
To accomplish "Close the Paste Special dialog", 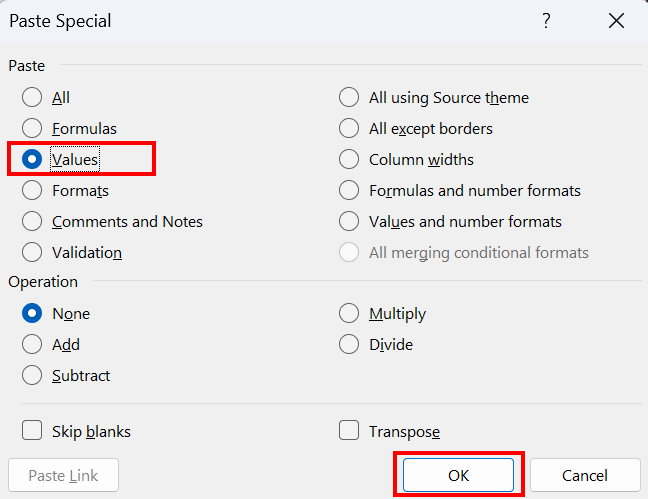I will pos(615,21).
